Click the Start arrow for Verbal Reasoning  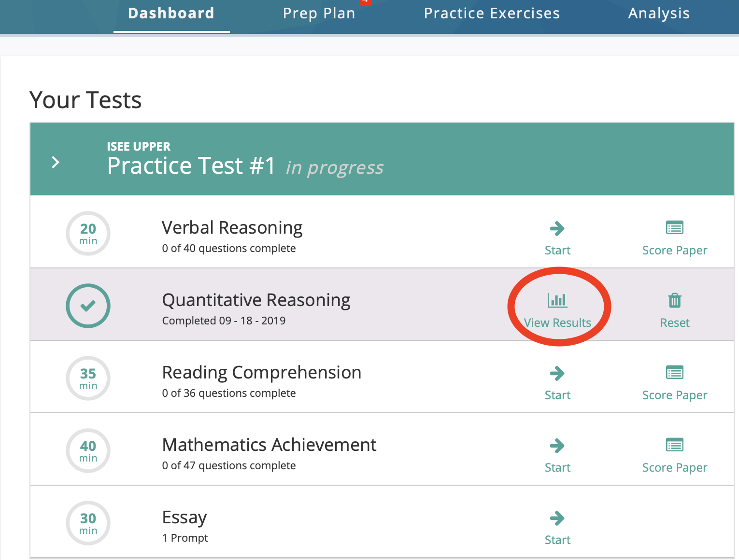tap(557, 228)
